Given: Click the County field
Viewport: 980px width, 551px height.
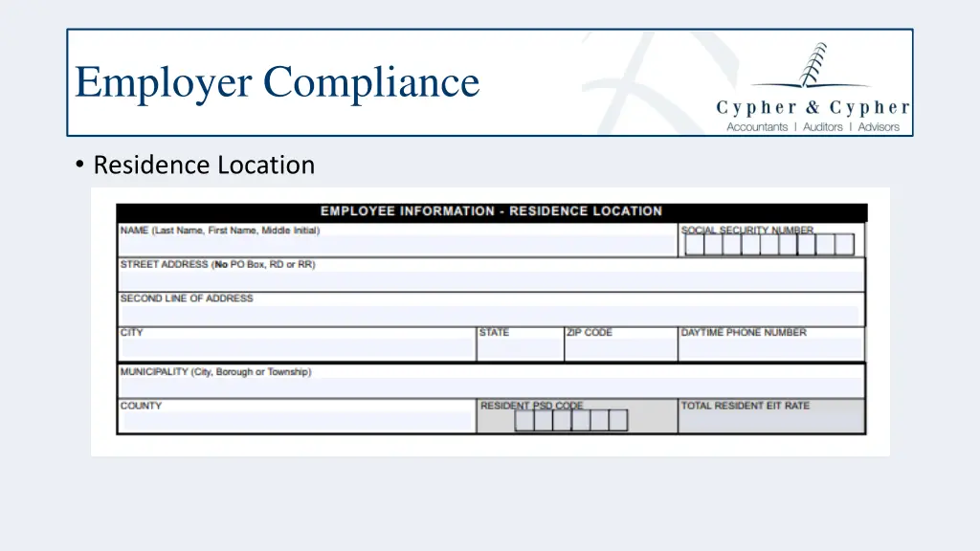Looking at the screenshot, I should pyautogui.click(x=297, y=416).
